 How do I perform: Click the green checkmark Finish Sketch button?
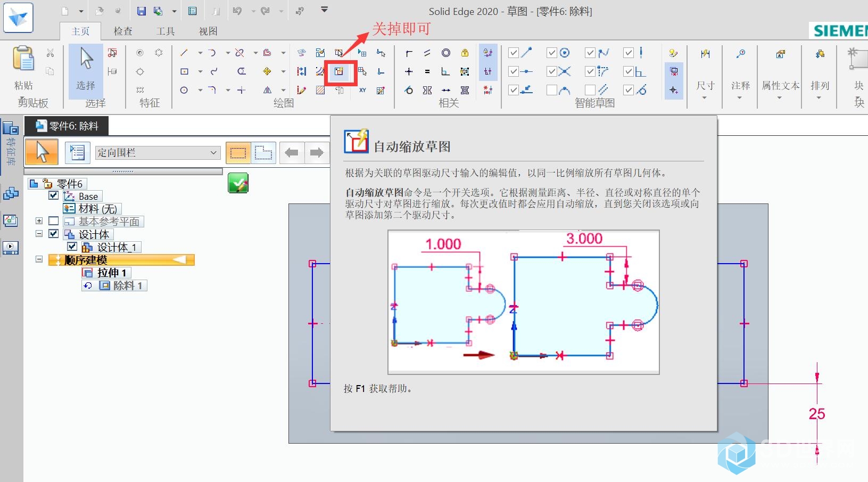(238, 183)
